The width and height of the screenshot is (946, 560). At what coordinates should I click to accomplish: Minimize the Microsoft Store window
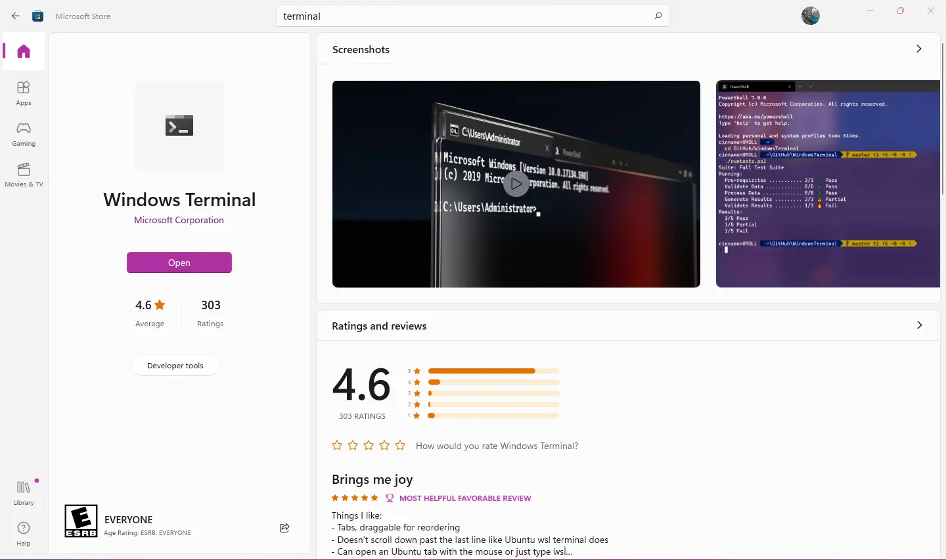[x=870, y=11]
